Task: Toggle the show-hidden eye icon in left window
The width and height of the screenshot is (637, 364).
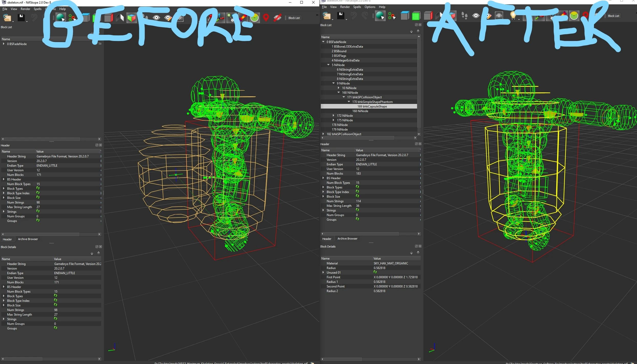Action: click(156, 18)
